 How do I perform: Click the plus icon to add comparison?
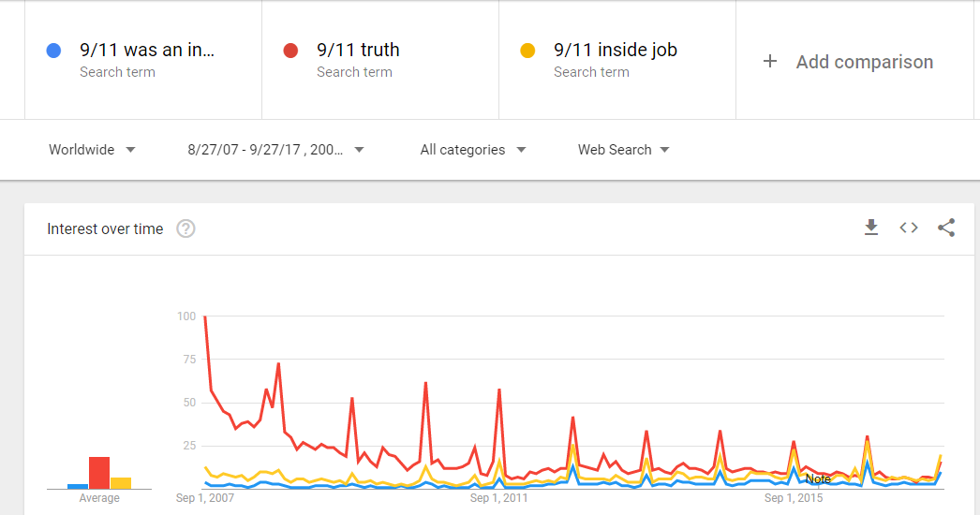click(770, 62)
